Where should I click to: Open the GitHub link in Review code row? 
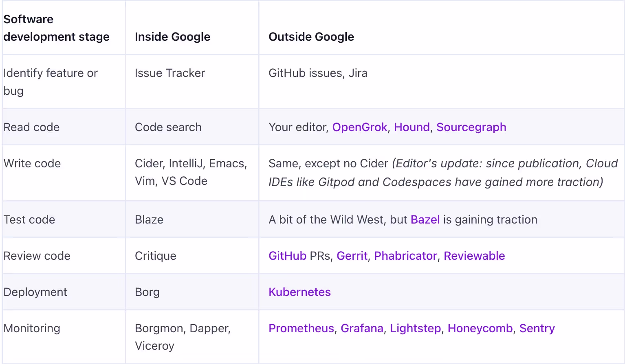point(287,256)
